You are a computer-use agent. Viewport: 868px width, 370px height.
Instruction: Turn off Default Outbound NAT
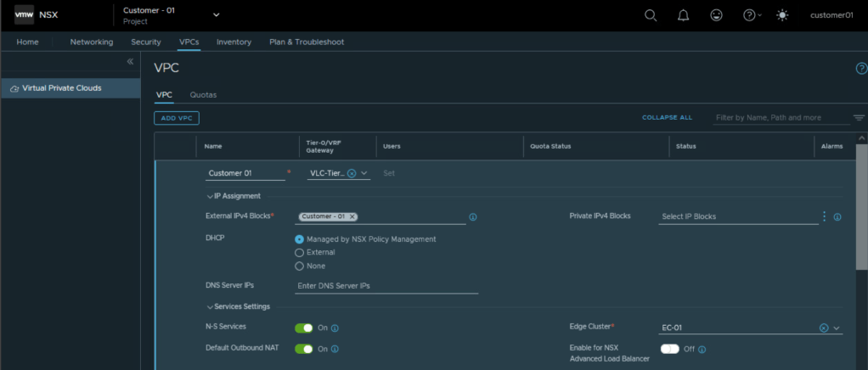coord(304,349)
